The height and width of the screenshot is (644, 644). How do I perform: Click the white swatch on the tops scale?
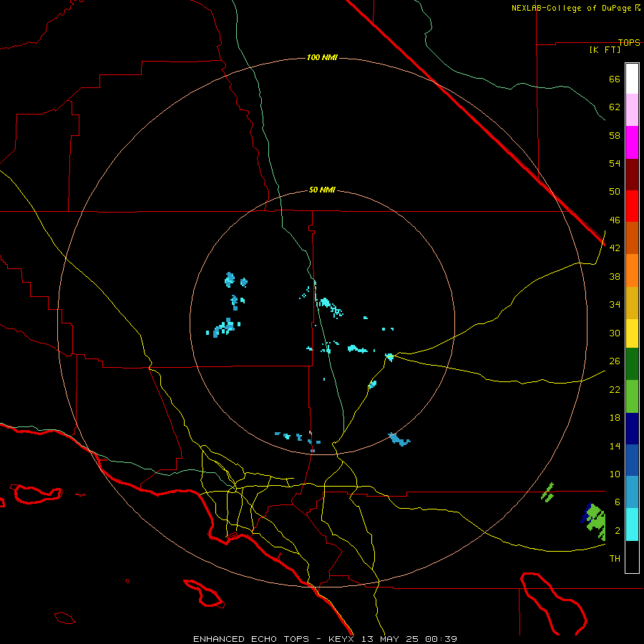point(632,79)
